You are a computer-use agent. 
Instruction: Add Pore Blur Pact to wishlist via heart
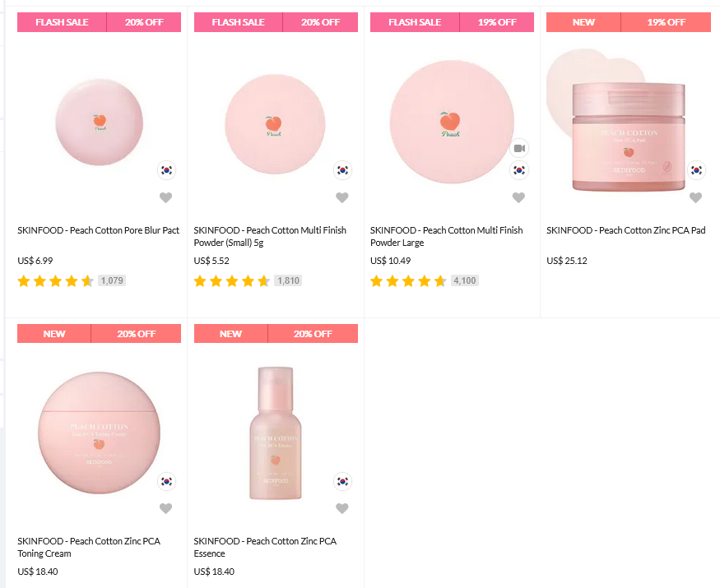165,197
